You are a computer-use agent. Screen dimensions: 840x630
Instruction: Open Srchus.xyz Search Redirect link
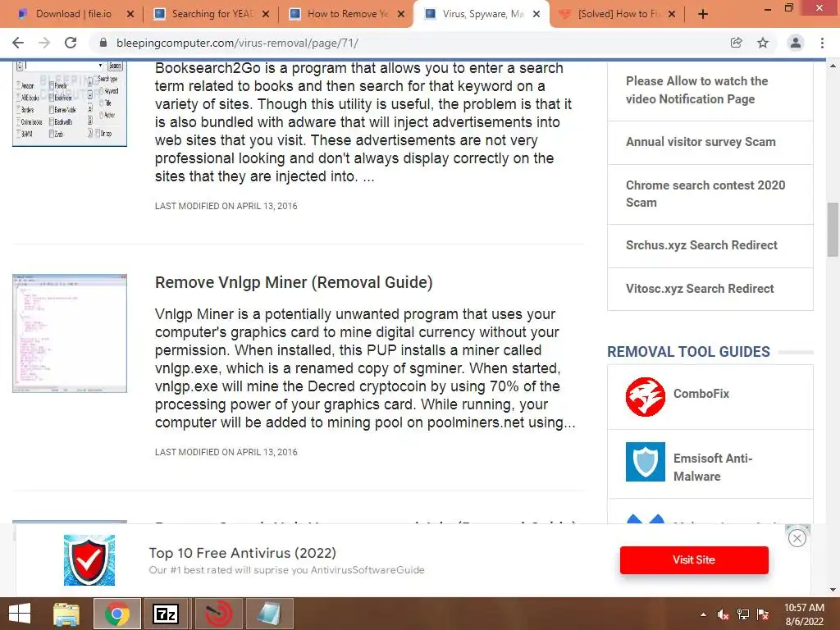click(x=701, y=245)
